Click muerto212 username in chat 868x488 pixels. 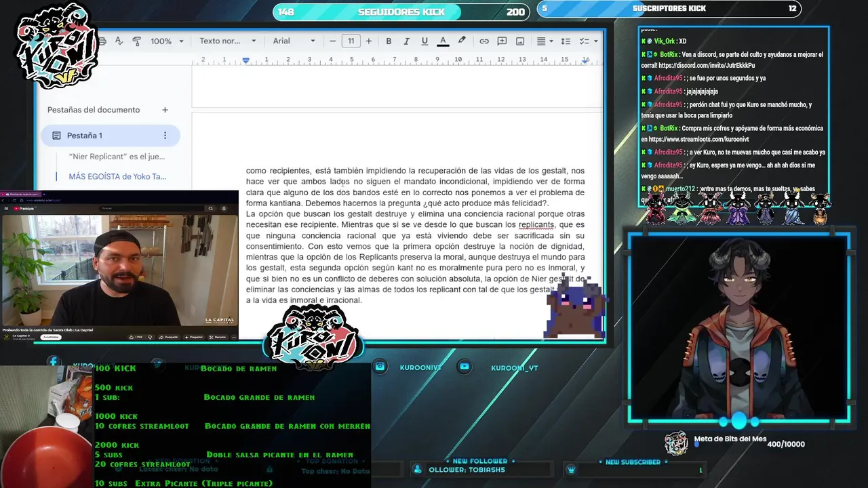(680, 189)
